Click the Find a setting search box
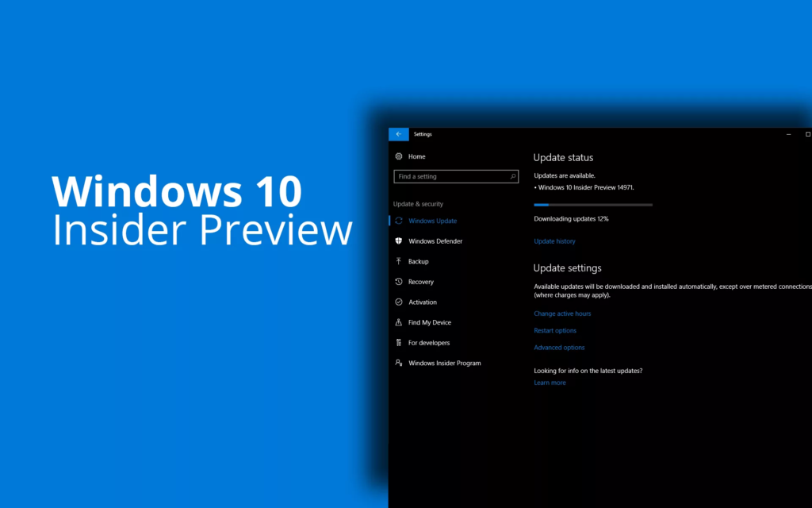 coord(452,176)
